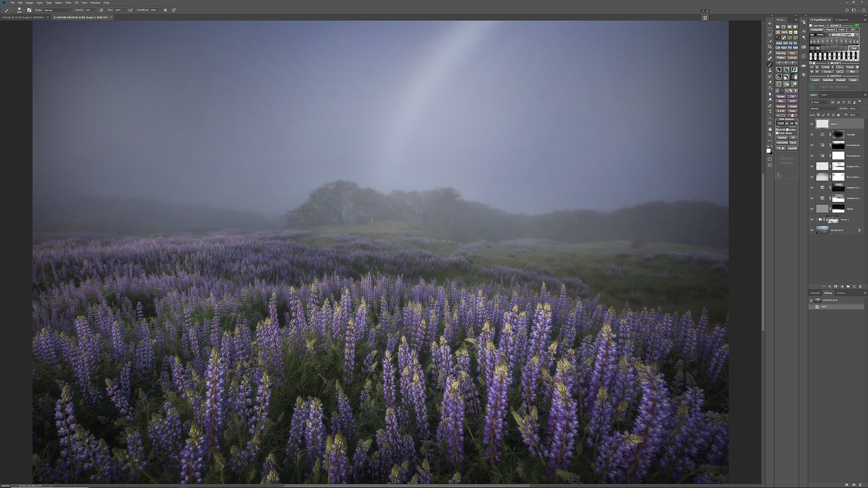Click the Apply button in TK Output

point(853,80)
